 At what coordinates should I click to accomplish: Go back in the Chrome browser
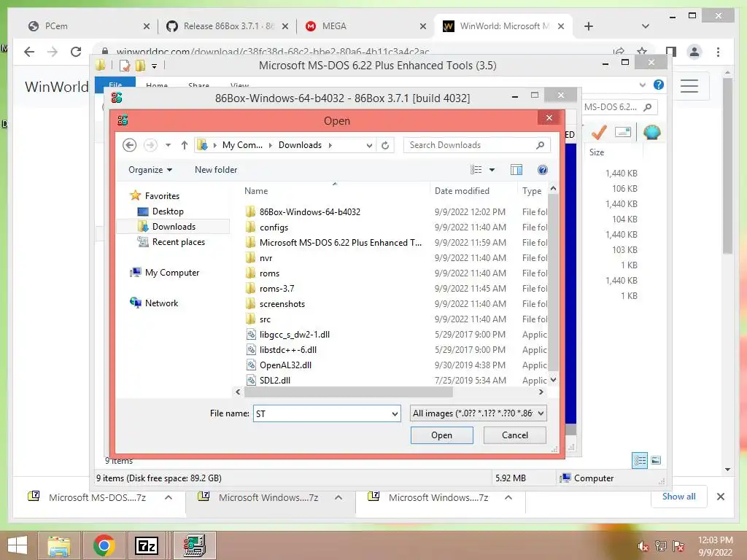[x=29, y=52]
